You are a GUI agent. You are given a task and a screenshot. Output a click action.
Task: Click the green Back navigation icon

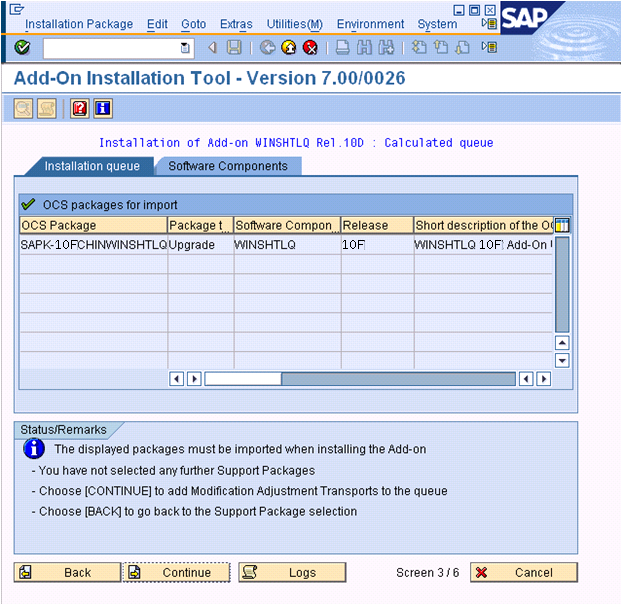click(268, 48)
